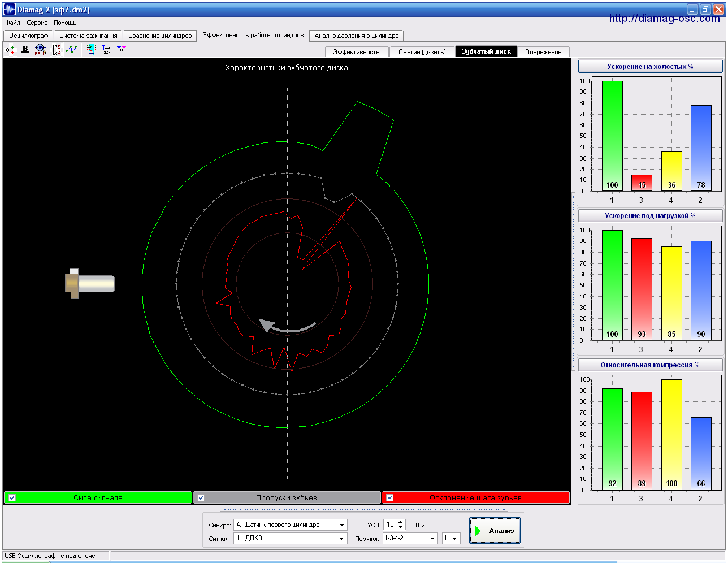Switch to the 'Сравнение цилиндров' tab

tap(160, 36)
